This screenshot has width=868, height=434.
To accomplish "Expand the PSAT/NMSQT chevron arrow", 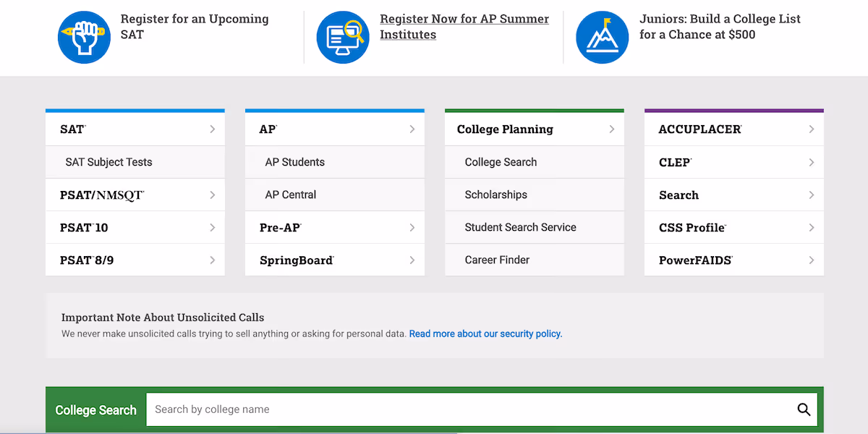I will 212,195.
